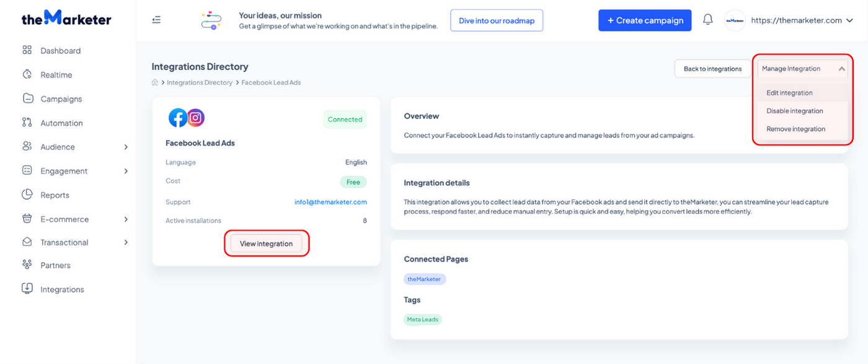Go to Dashboard in the sidebar
The image size is (868, 364).
click(x=61, y=51)
